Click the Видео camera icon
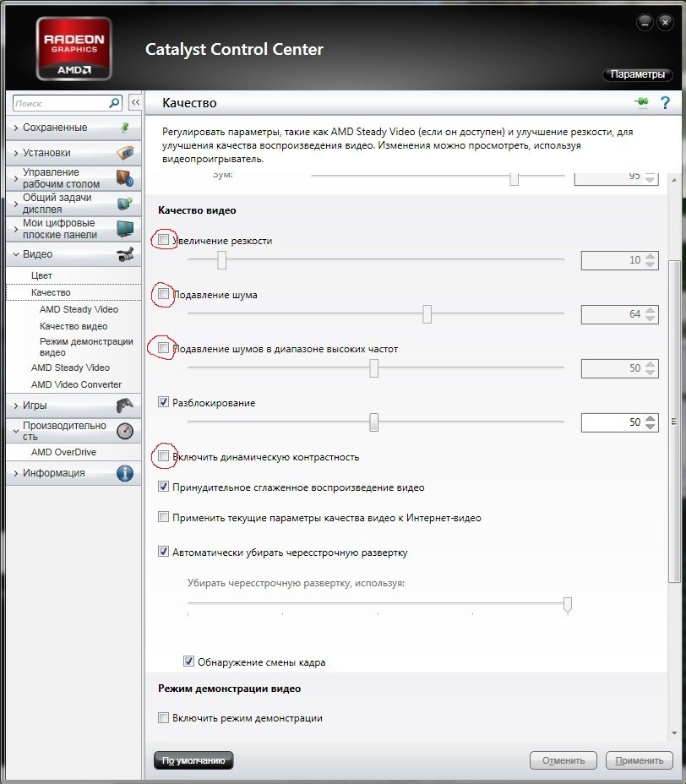The height and width of the screenshot is (784, 686). point(125,254)
